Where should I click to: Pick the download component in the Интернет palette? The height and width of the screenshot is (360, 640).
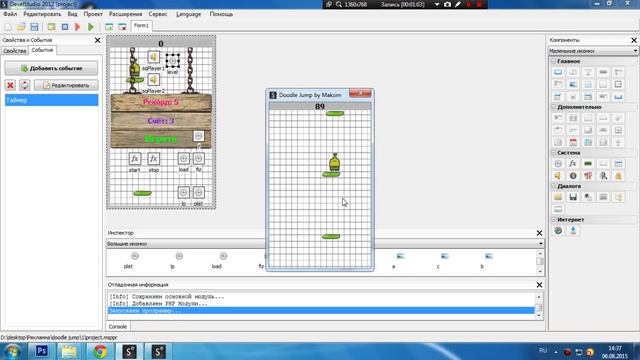573,231
